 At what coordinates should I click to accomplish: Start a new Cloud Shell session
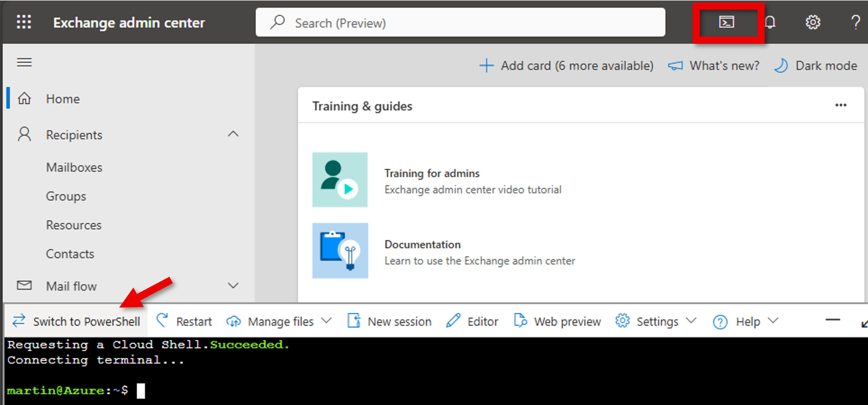[x=389, y=321]
